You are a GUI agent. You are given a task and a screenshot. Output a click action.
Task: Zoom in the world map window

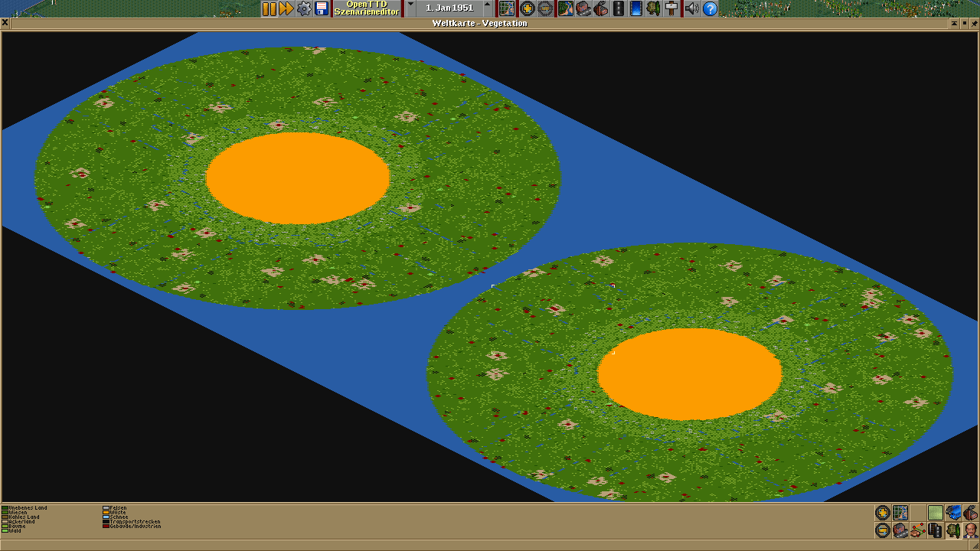(883, 513)
